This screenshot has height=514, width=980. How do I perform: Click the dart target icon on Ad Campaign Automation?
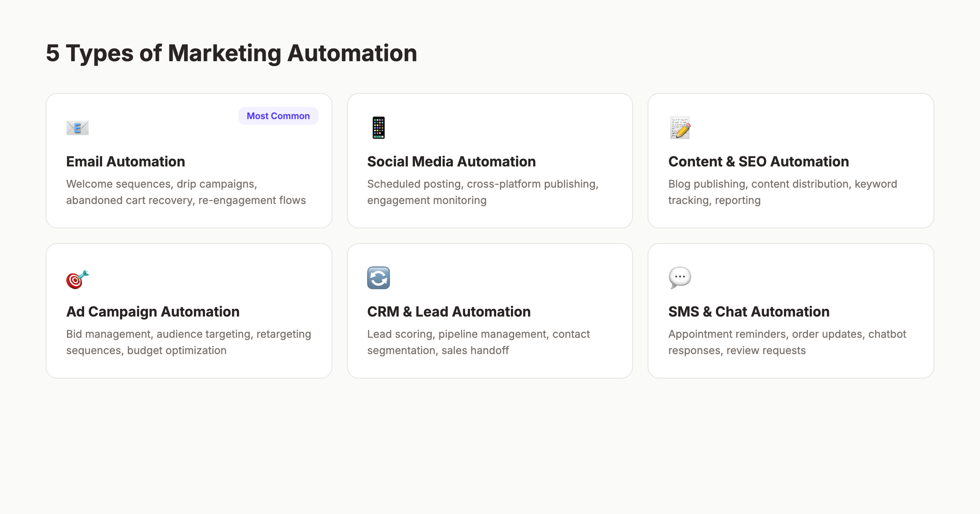[x=77, y=278]
